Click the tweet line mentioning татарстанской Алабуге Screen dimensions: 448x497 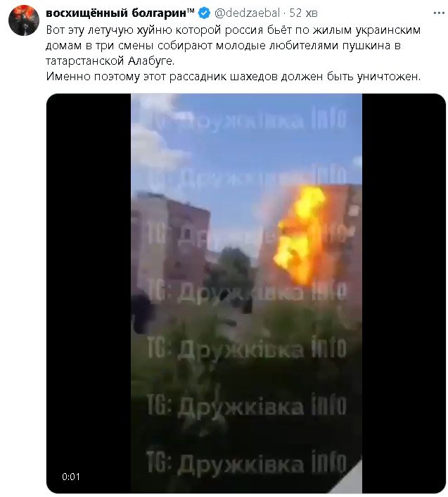click(110, 61)
